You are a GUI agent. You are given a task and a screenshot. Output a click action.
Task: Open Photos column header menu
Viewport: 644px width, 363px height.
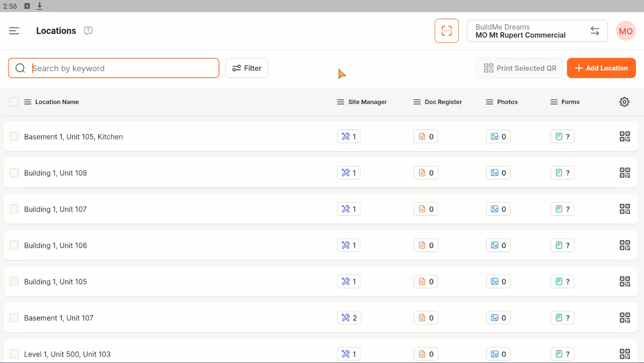click(489, 102)
